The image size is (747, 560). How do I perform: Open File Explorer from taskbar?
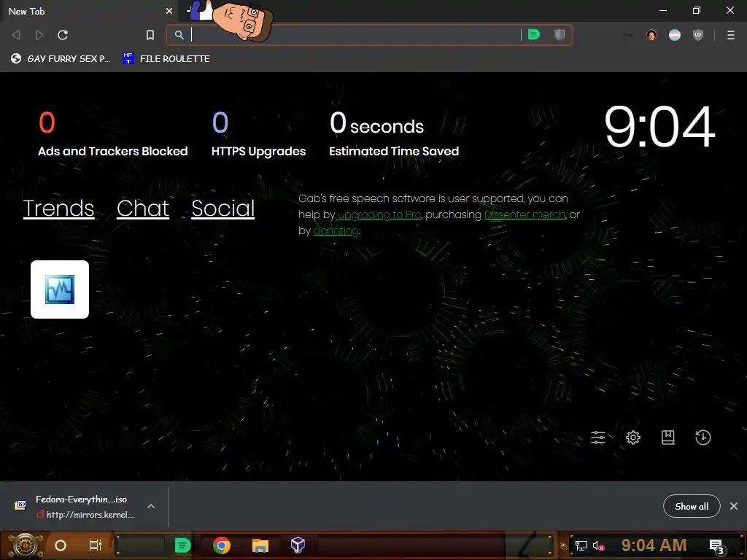[x=260, y=545]
